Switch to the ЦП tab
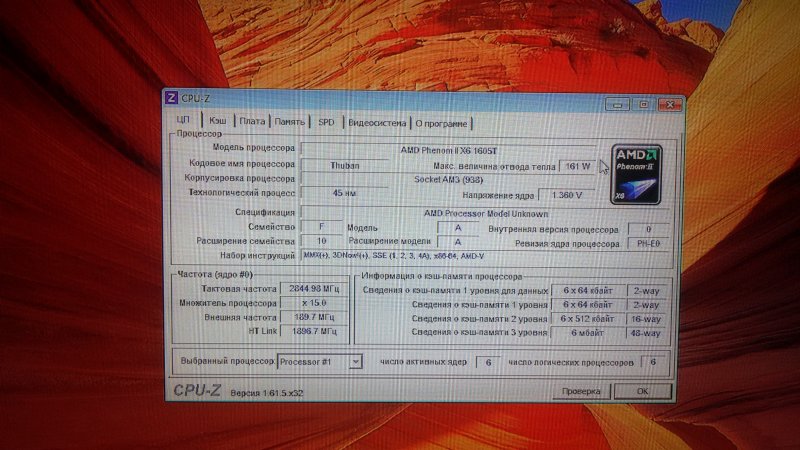Viewport: 800px width, 450px height. click(x=181, y=120)
